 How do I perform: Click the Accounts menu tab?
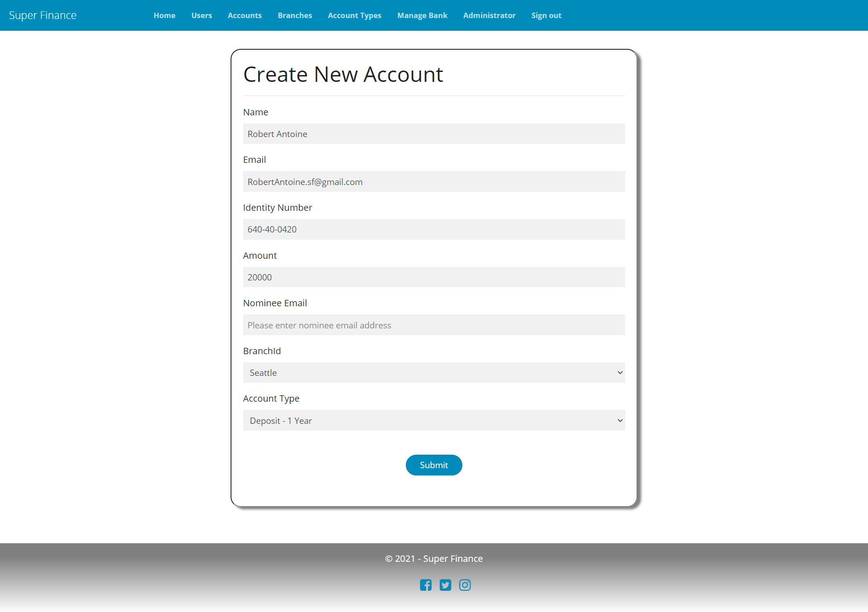click(x=244, y=15)
